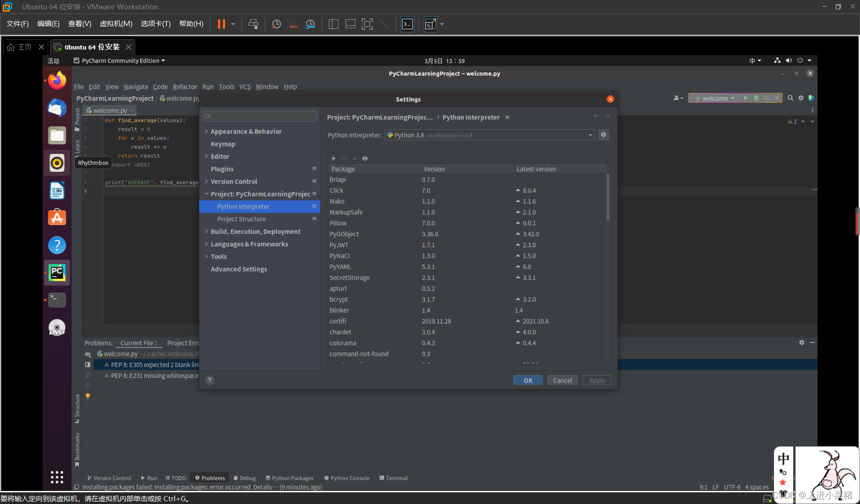Click the Apply button in Settings
This screenshot has width=860, height=504.
point(597,380)
